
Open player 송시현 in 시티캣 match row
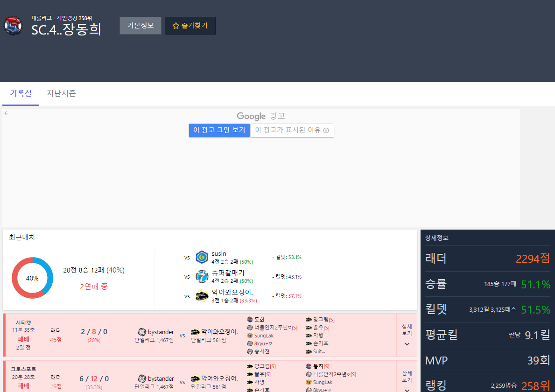tap(261, 351)
